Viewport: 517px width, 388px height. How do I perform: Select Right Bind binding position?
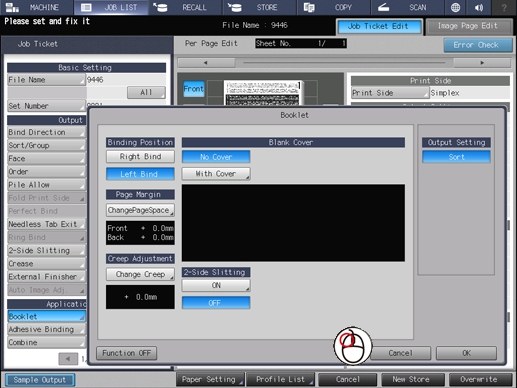click(140, 156)
